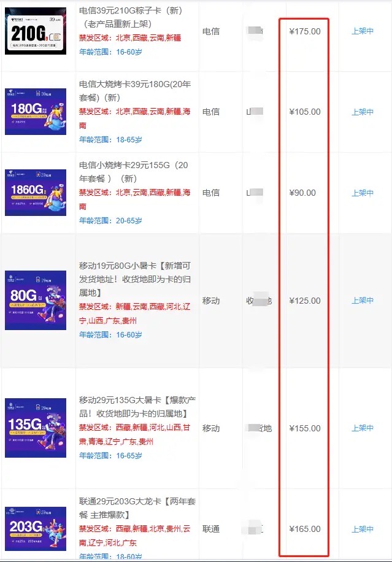Select product title 联通29元203G大龙卡
This screenshot has height=562, width=392.
[137, 508]
